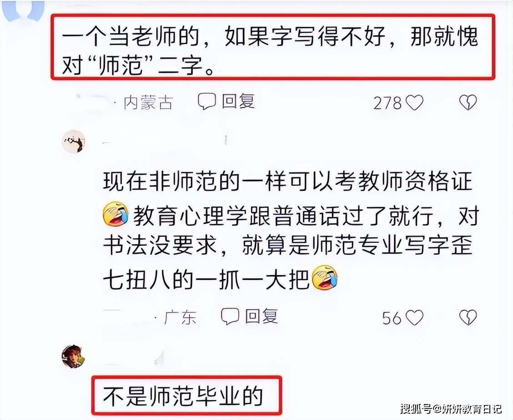Image resolution: width=513 pixels, height=420 pixels.
Task: Tap the reply bubble icon under the 内蒙古 comment
Action: tap(206, 101)
